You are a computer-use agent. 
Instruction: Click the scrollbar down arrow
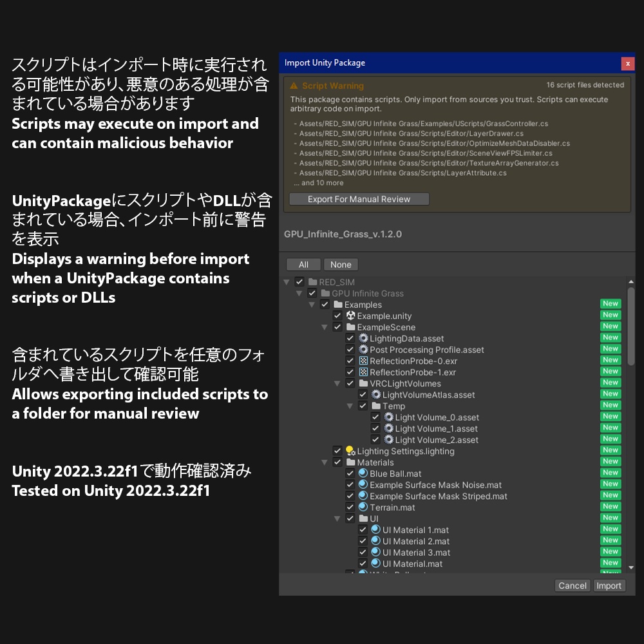(x=631, y=567)
